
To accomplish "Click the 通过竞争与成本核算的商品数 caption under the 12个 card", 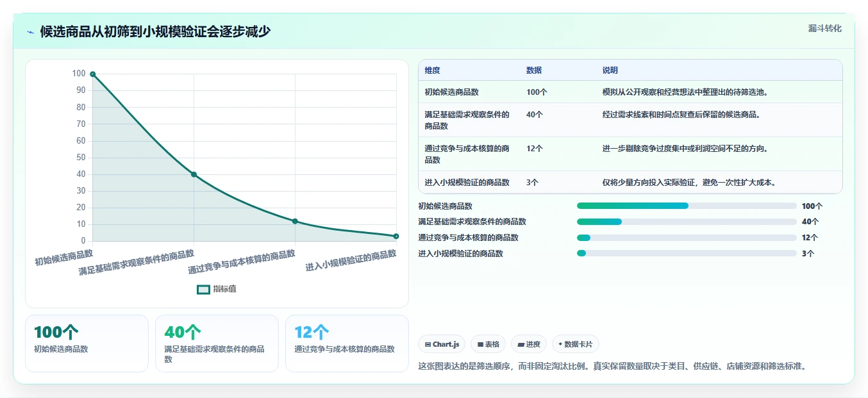I will pos(344,349).
